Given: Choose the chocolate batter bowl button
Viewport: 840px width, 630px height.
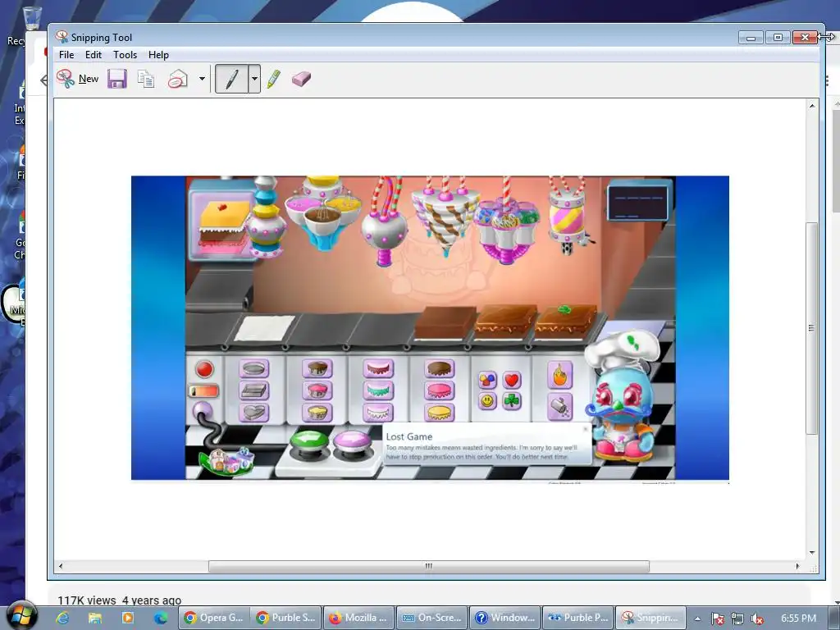Looking at the screenshot, I should pyautogui.click(x=317, y=368).
